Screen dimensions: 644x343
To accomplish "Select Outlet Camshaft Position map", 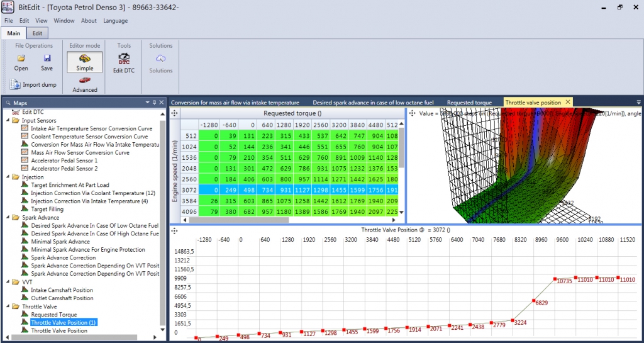I will click(x=62, y=298).
